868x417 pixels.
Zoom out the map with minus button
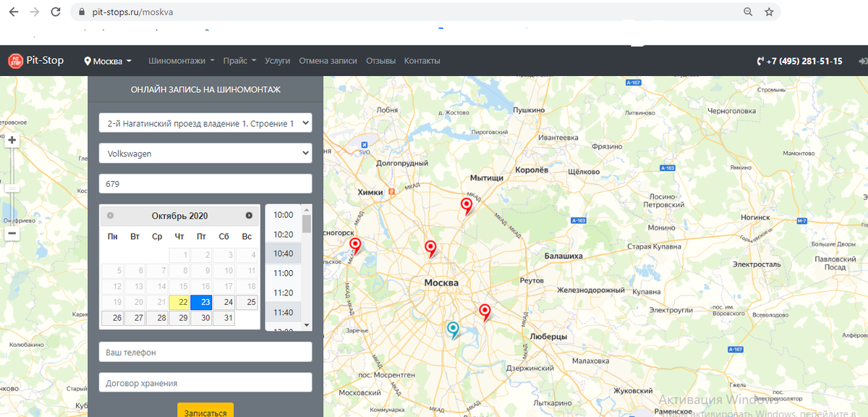(x=12, y=234)
